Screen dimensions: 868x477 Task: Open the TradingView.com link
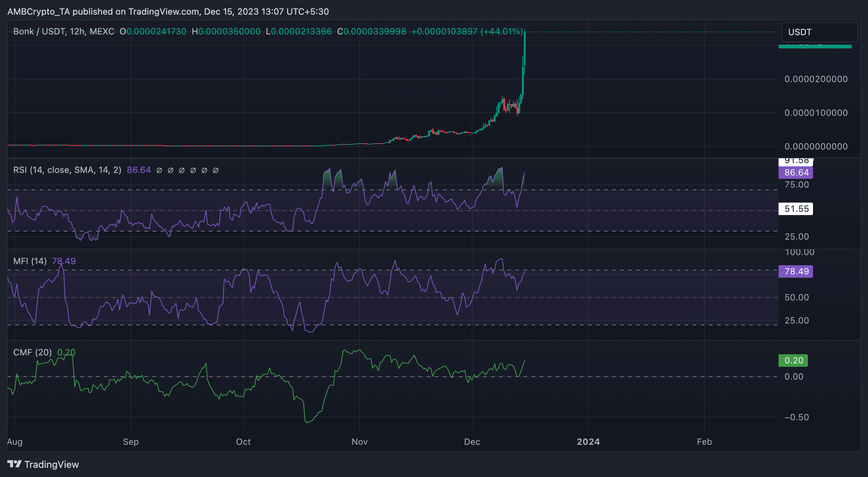[162, 11]
